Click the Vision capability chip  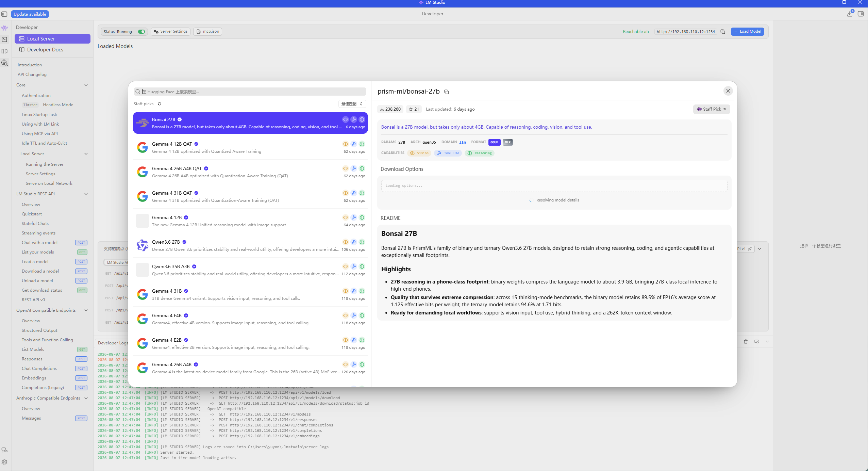[419, 153]
